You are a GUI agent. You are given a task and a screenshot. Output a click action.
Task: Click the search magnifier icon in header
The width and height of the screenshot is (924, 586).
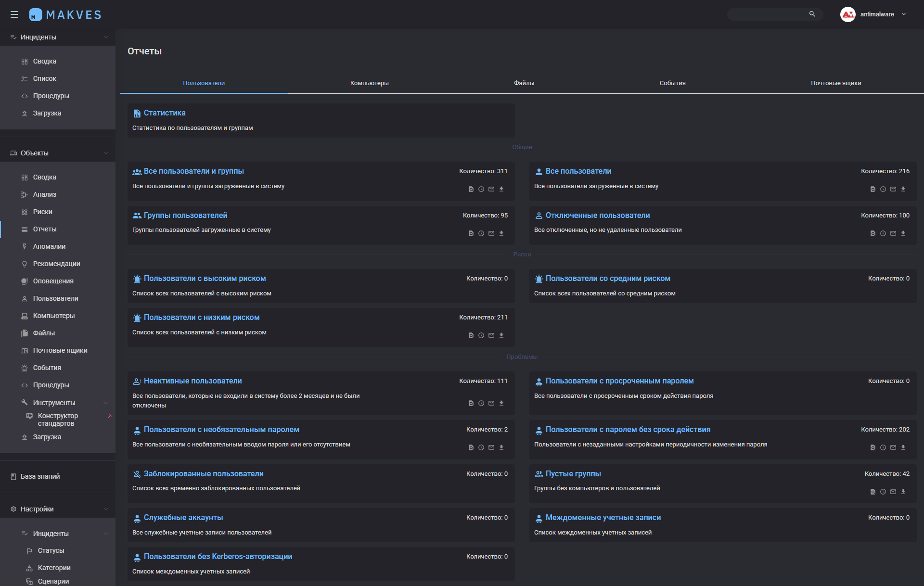[x=812, y=14]
